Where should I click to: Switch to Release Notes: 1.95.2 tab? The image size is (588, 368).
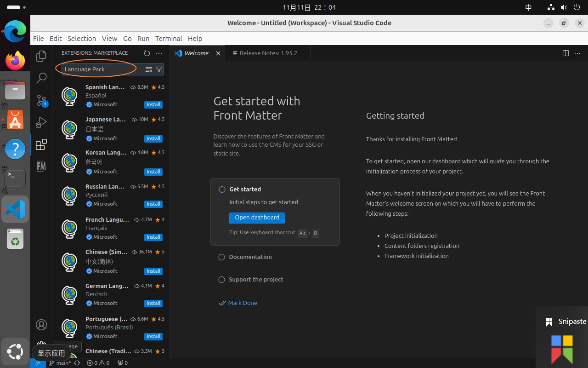(268, 53)
